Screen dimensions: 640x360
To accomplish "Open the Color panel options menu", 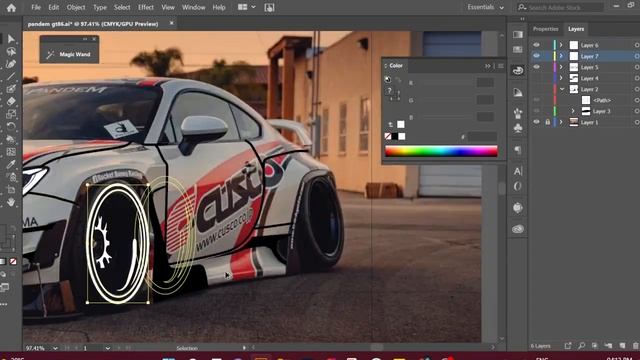I will point(500,66).
